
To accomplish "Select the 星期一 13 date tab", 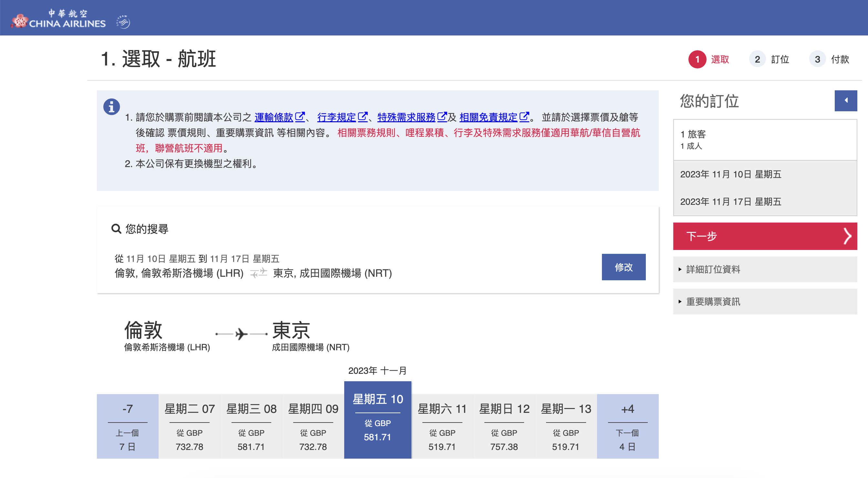I will click(x=566, y=426).
